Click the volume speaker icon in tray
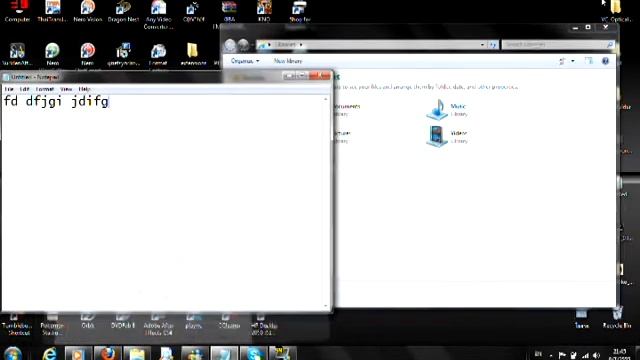 pos(596,355)
